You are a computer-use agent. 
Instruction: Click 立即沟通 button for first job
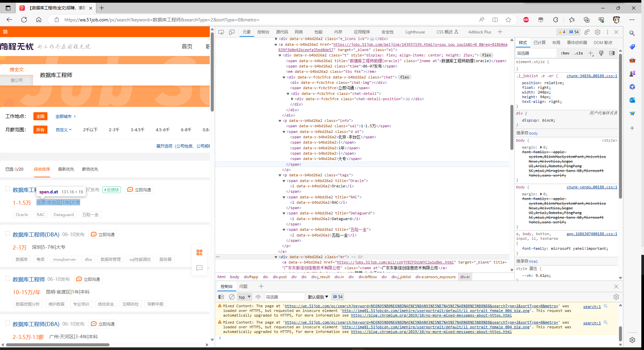click(x=139, y=190)
